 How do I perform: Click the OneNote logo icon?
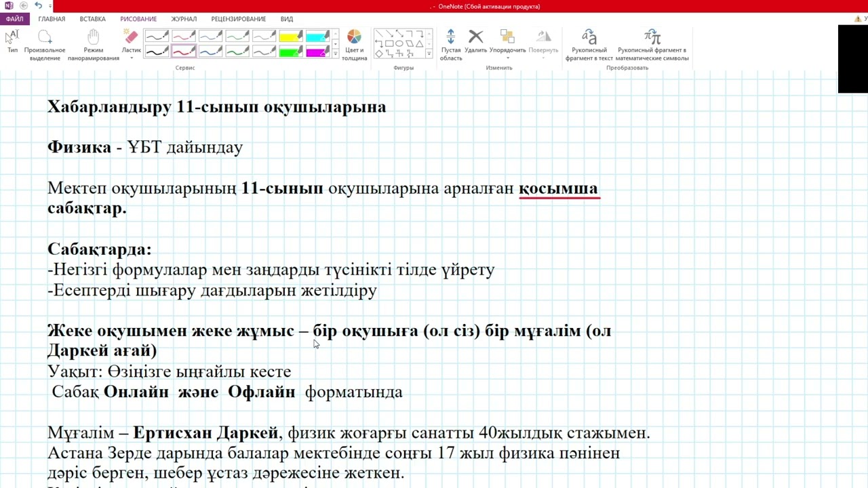(x=8, y=5)
